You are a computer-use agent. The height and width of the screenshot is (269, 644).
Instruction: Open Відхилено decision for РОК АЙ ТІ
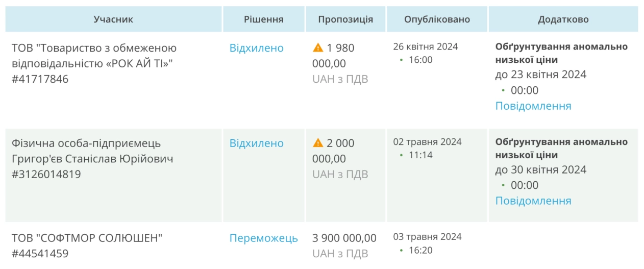pos(257,48)
